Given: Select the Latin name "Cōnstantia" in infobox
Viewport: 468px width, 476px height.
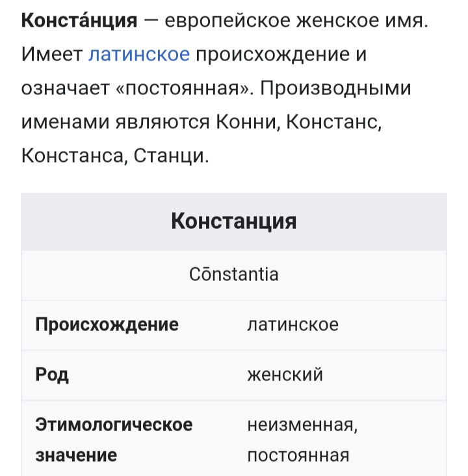Looking at the screenshot, I should [234, 274].
